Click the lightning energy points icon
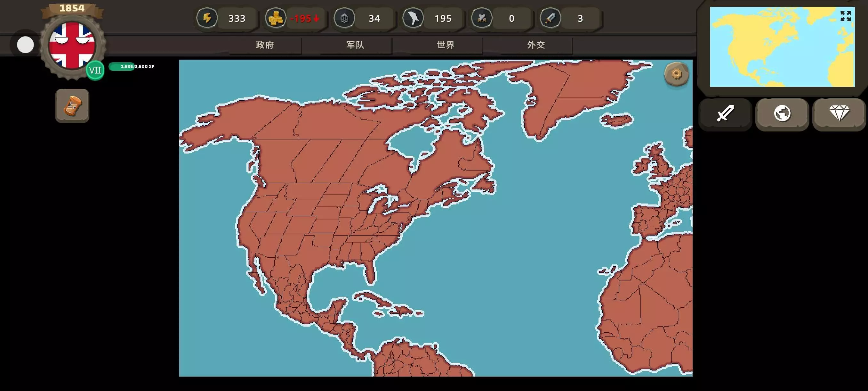 [x=207, y=18]
